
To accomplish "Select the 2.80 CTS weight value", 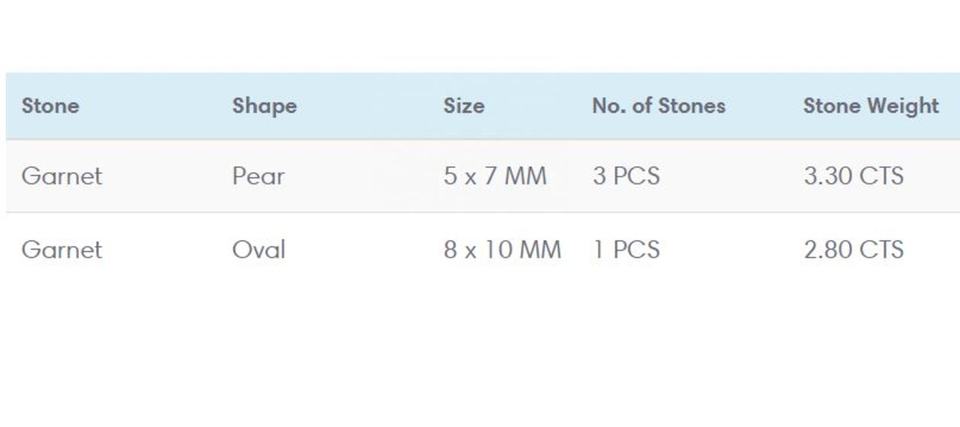I will pos(853,249).
